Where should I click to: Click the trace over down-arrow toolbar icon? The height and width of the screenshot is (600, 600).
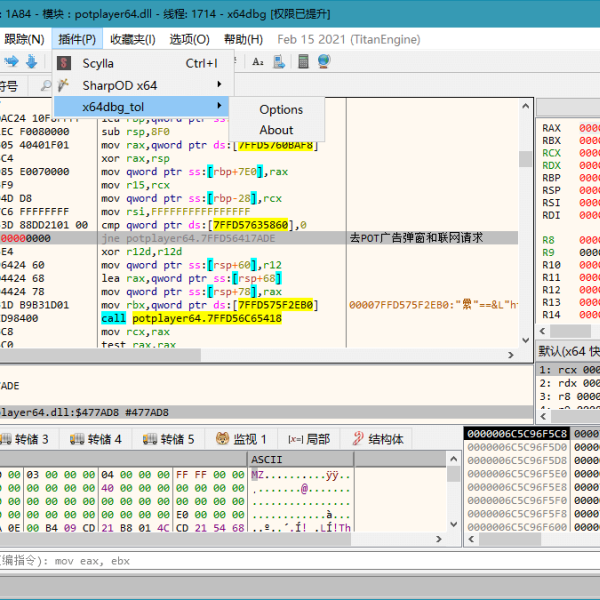point(31,61)
